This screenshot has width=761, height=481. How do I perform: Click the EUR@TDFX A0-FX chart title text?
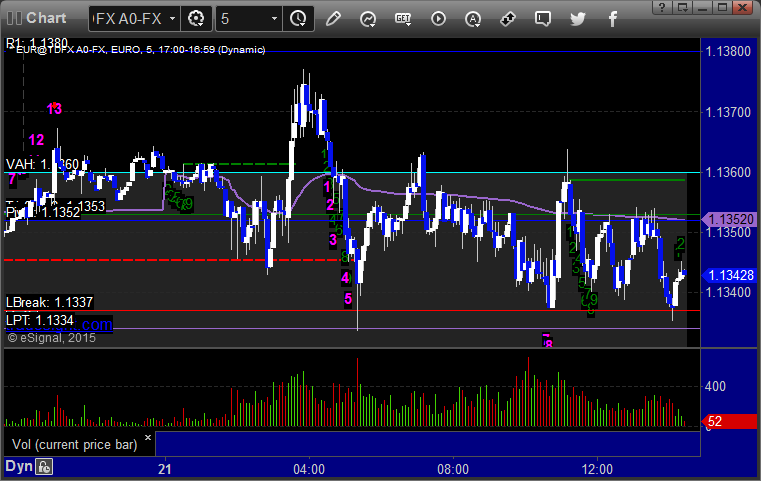[141, 50]
